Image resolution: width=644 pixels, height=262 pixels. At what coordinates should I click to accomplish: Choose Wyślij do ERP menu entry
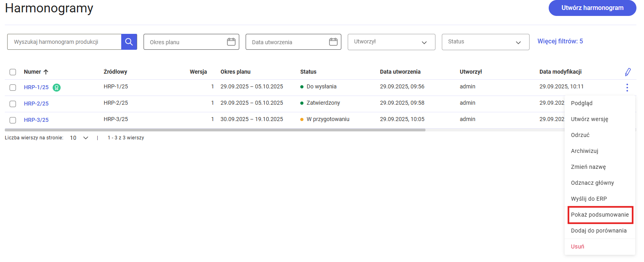tap(600, 199)
